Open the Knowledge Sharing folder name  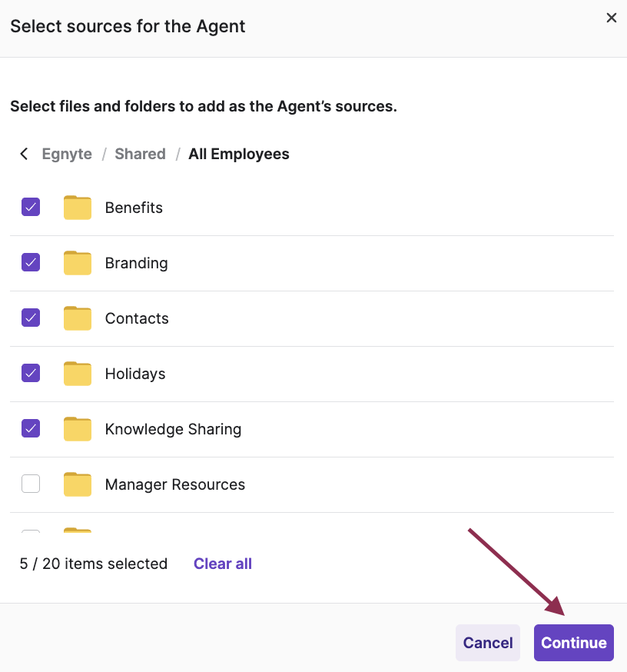click(173, 429)
